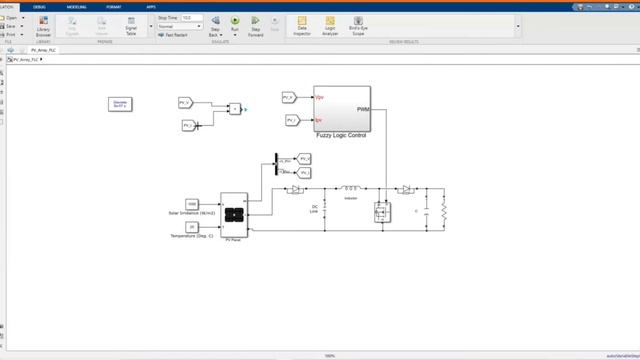Viewport: 640px width, 360px height.
Task: Expand the Review Results gallery arrow
Action: click(518, 27)
